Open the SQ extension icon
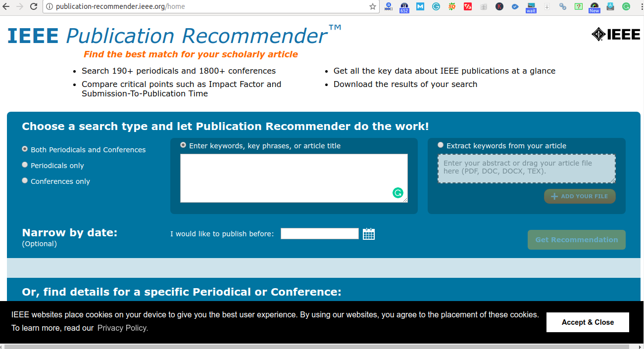The image size is (644, 349). (x=452, y=6)
